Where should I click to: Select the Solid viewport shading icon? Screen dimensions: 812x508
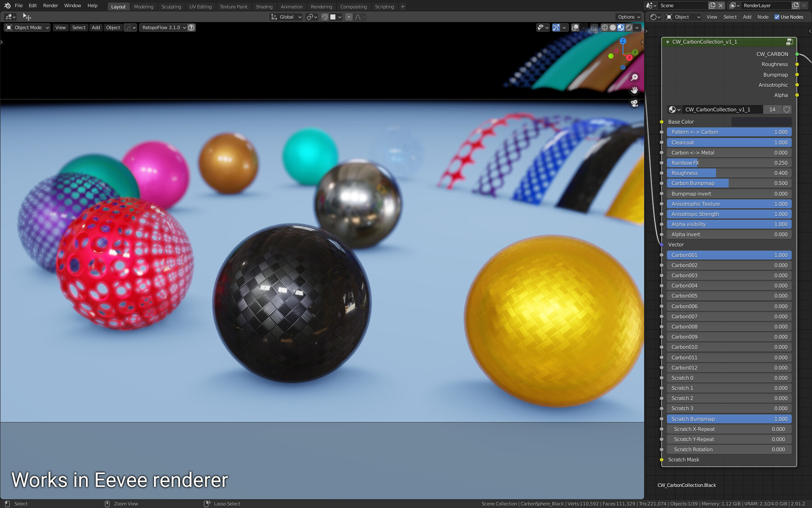coord(613,28)
